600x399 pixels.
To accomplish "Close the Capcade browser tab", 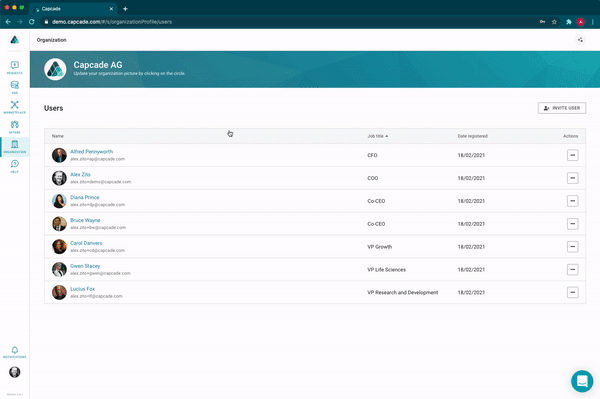I will pos(111,9).
